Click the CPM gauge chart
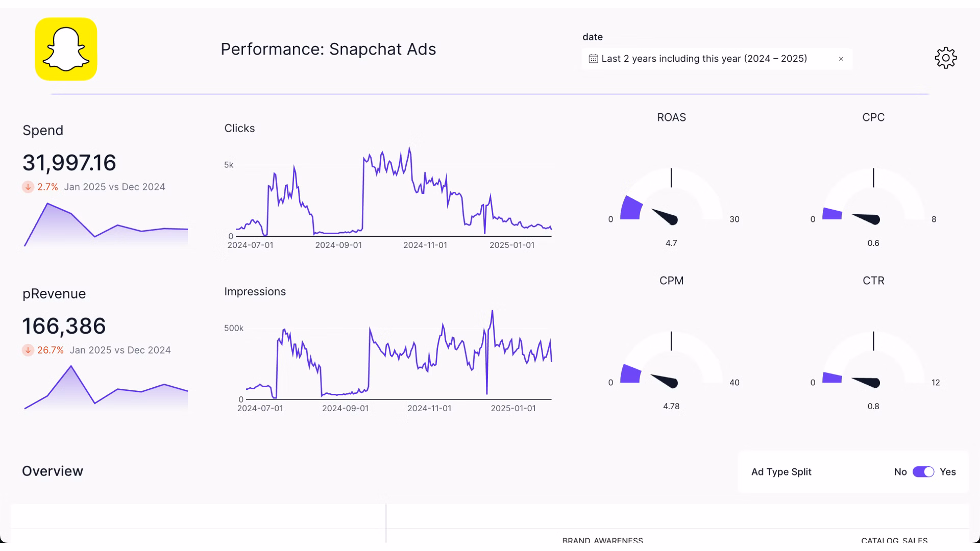 click(x=671, y=362)
